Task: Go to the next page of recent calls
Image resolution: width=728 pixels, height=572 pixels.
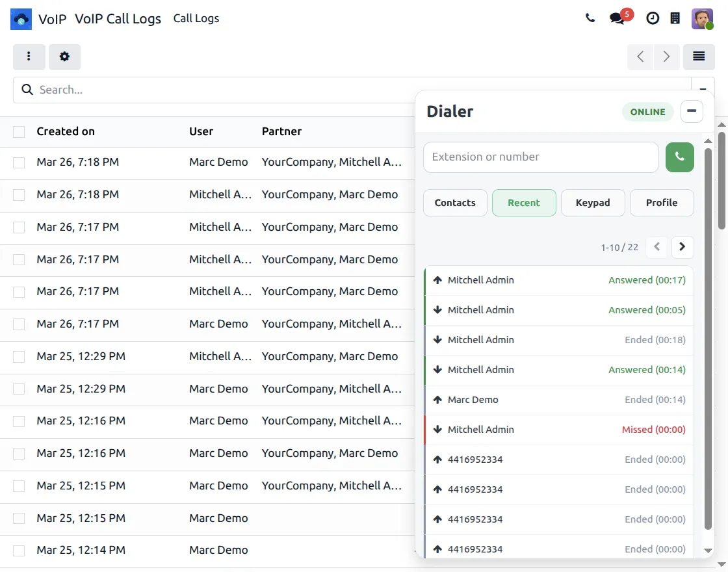Action: click(682, 247)
